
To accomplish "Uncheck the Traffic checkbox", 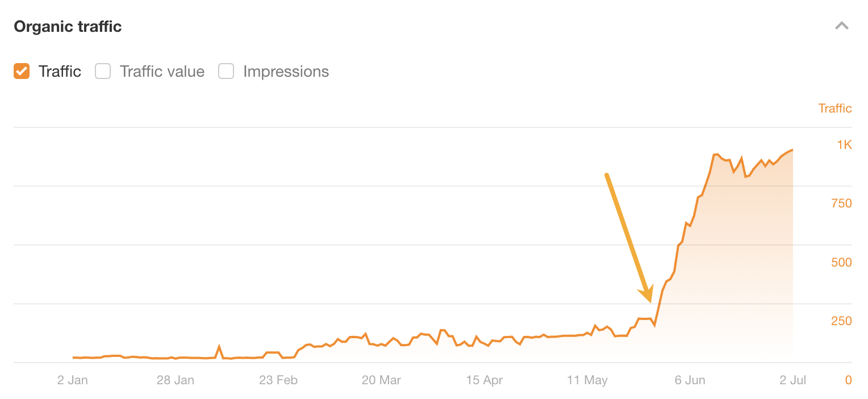I will click(x=21, y=71).
